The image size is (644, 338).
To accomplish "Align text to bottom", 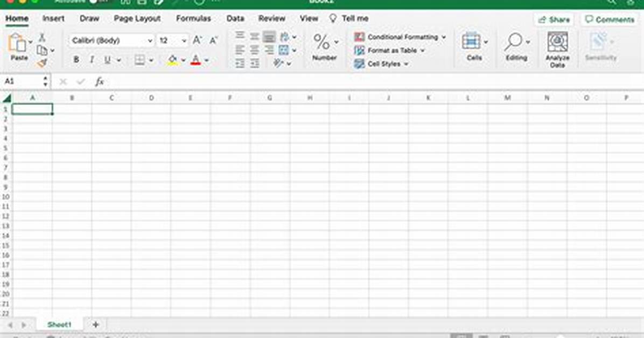I will point(269,37).
